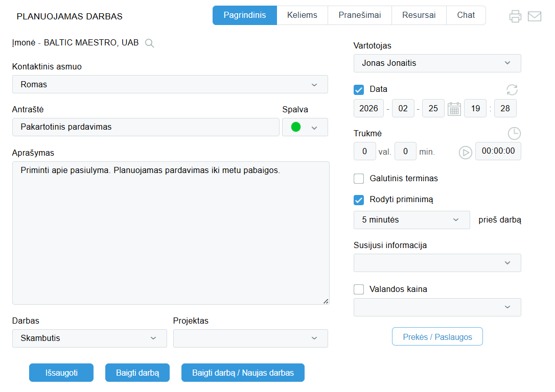Open Prekės / Paslaugos button

coord(437,336)
